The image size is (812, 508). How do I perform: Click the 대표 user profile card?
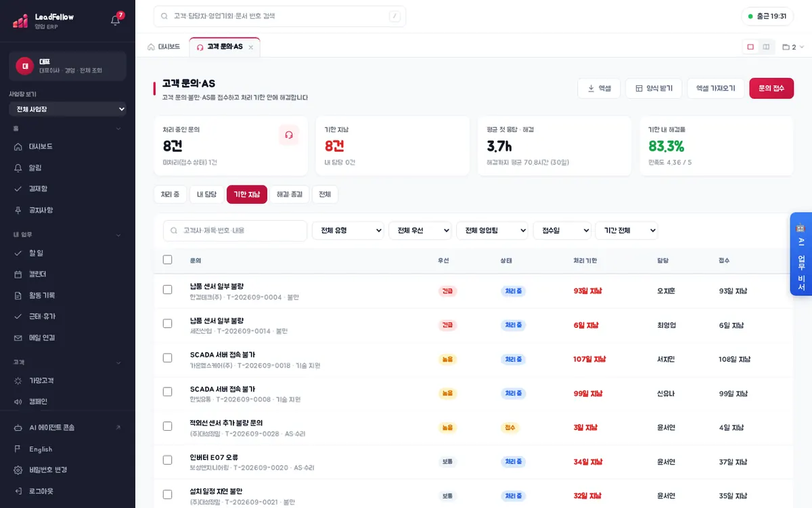68,66
